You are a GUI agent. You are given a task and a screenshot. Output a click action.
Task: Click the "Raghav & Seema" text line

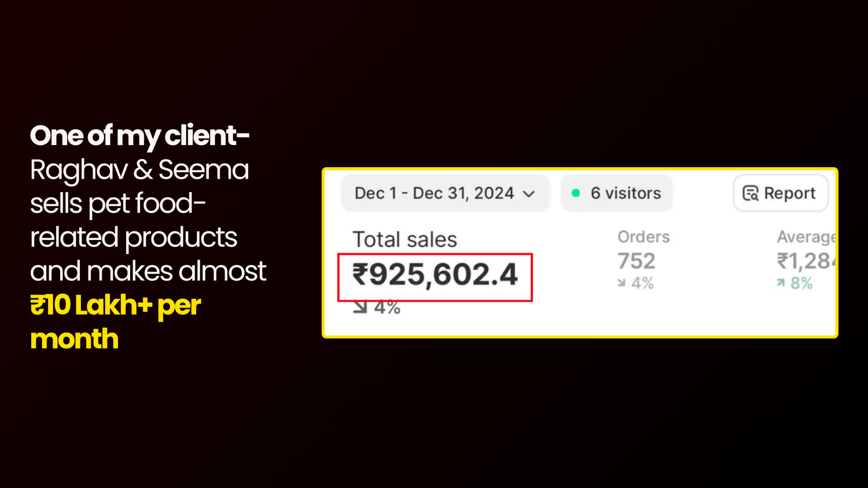139,169
